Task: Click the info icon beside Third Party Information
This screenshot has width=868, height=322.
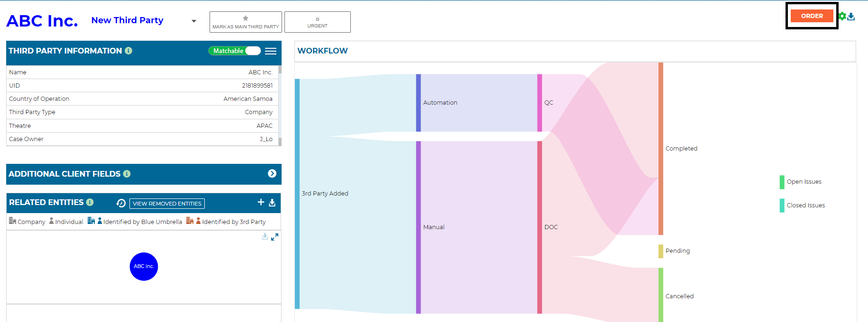Action: click(x=128, y=51)
